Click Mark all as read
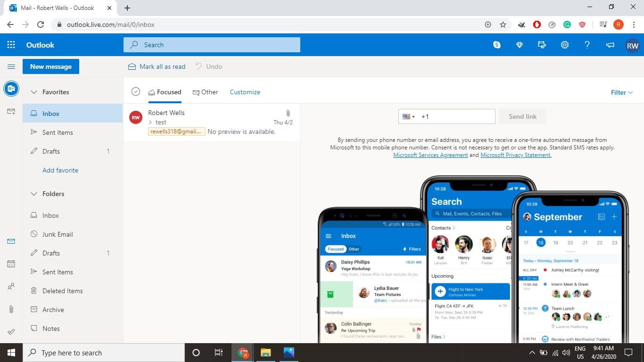Screen dimensions: 644x362 157,66
